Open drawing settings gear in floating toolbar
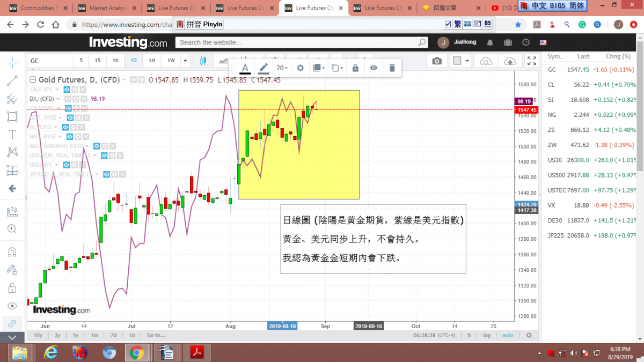Screen dimensions: 644x362 point(301,68)
